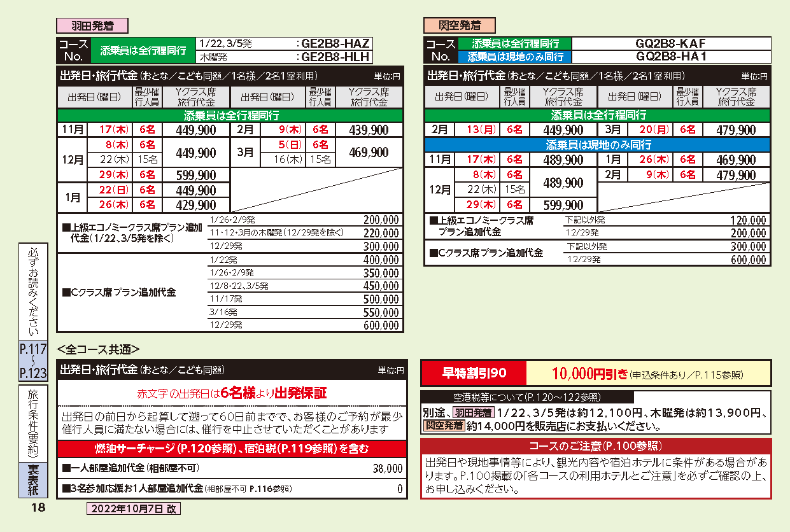Click the red 早特割引90 badge
This screenshot has height=532, width=790.
click(474, 373)
